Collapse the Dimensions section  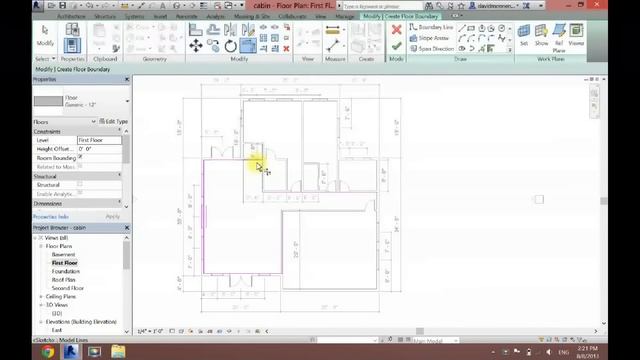coord(120,202)
